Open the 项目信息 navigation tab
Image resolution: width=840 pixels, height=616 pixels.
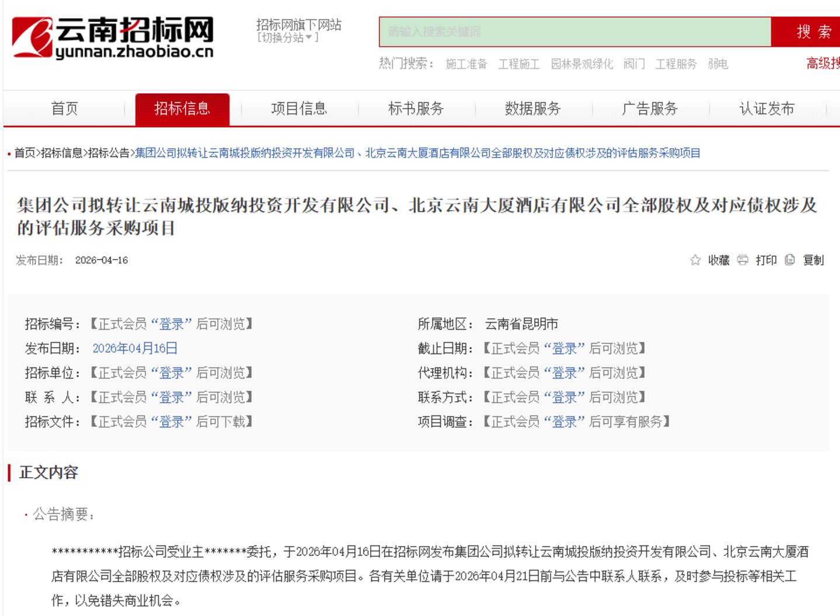[x=299, y=108]
